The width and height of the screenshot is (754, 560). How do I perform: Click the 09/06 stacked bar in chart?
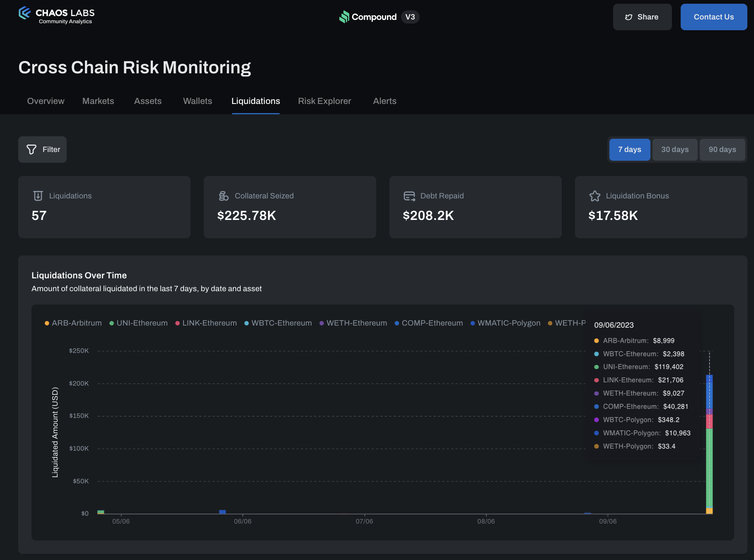(709, 456)
